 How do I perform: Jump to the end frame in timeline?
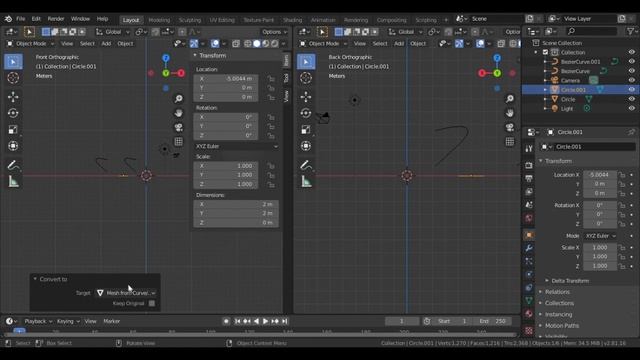(284, 321)
